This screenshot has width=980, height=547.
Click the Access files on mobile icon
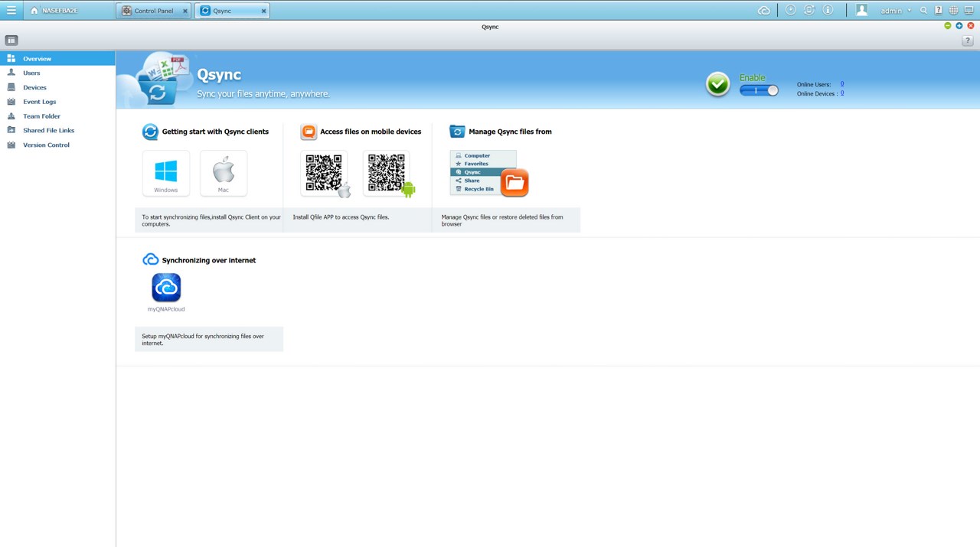tap(309, 132)
